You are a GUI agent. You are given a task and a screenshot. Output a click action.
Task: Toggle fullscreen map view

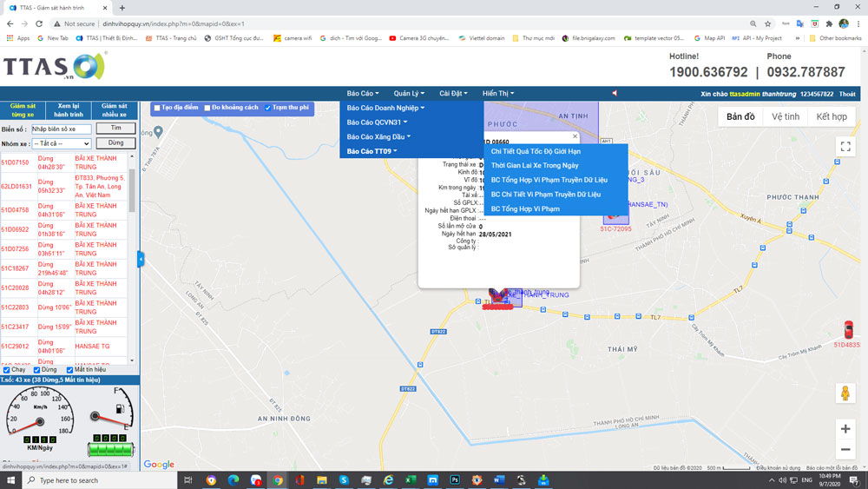[x=845, y=147]
